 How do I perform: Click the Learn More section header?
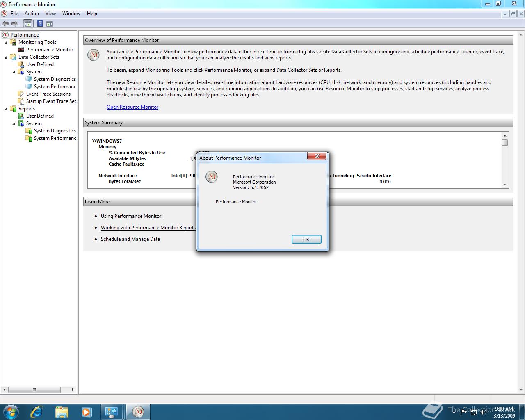point(298,202)
